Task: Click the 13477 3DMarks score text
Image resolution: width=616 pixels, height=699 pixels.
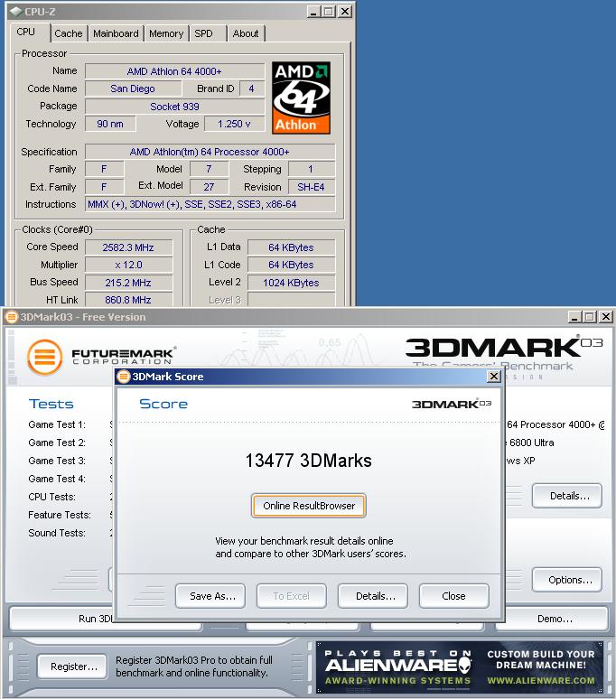Action: tap(308, 461)
